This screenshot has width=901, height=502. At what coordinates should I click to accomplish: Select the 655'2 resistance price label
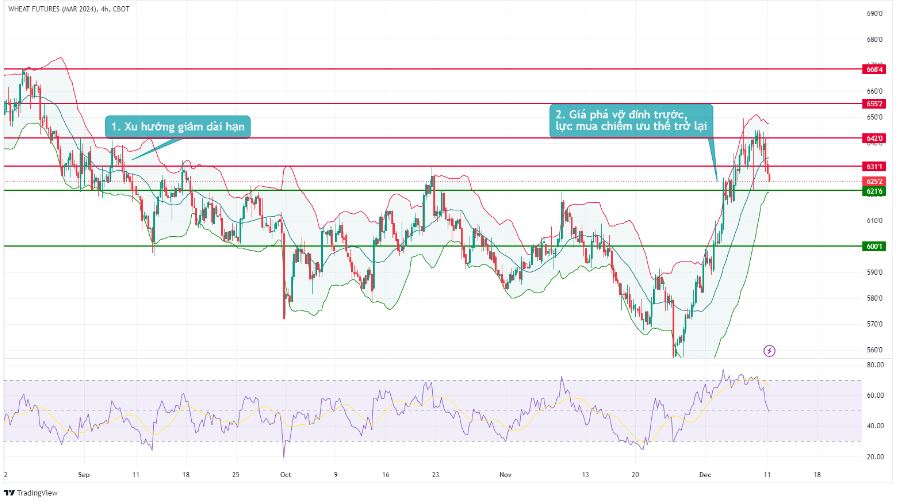(873, 103)
